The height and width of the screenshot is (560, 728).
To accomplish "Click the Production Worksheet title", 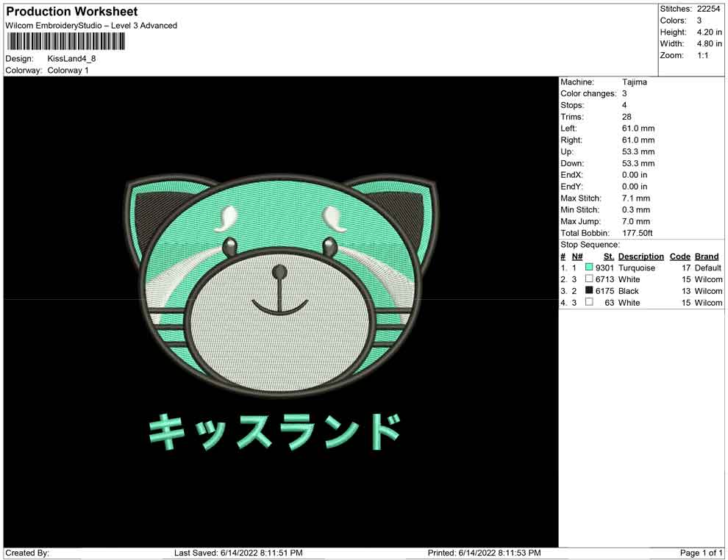I will coord(72,12).
